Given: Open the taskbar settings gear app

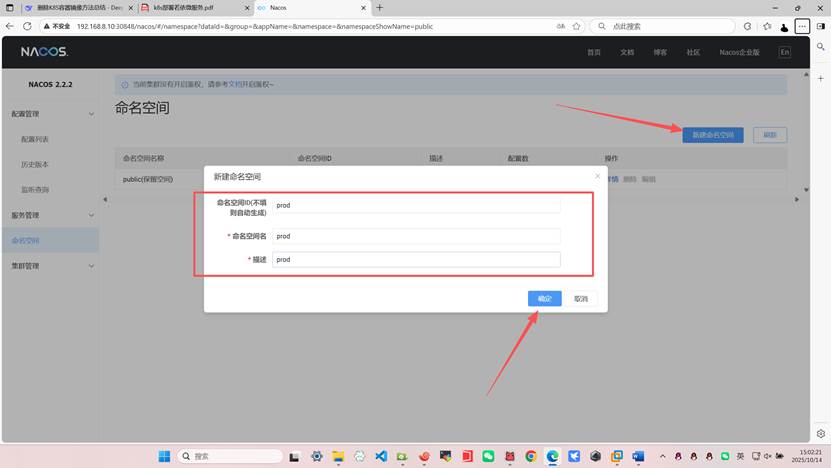Looking at the screenshot, I should [x=316, y=456].
